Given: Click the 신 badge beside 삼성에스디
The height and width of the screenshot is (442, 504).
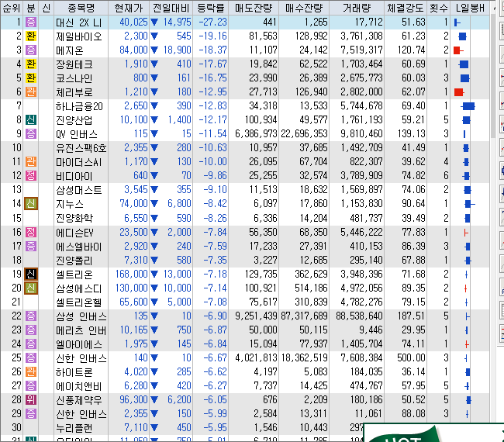Looking at the screenshot, I should click(x=31, y=288).
